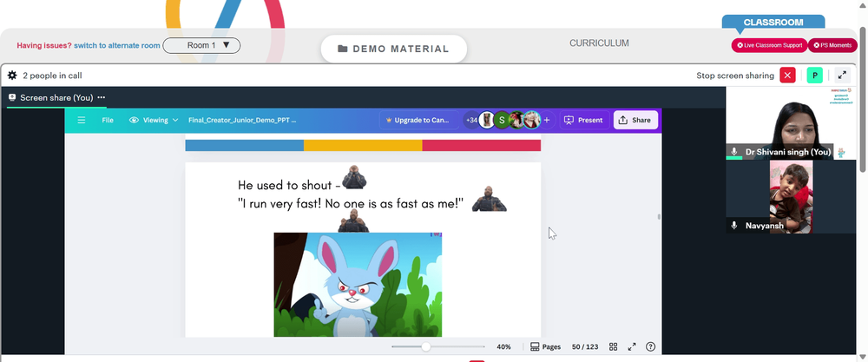
Task: Click the green S collaborator avatar
Action: (x=502, y=120)
